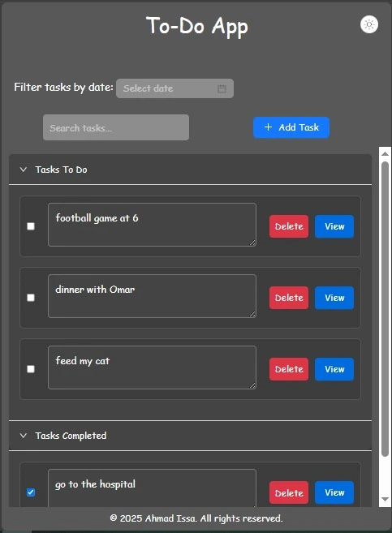Delete the 'feed my cat' task
The height and width of the screenshot is (533, 392).
(x=289, y=369)
